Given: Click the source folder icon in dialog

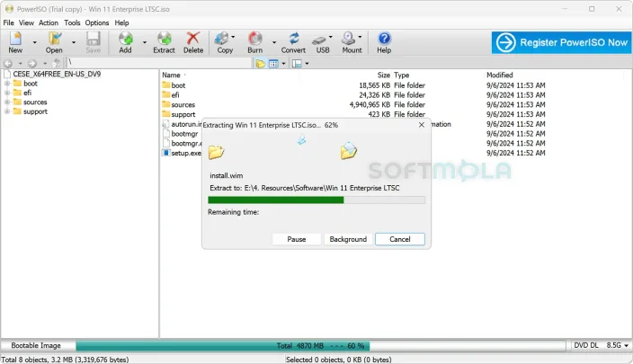Looking at the screenshot, I should point(216,153).
